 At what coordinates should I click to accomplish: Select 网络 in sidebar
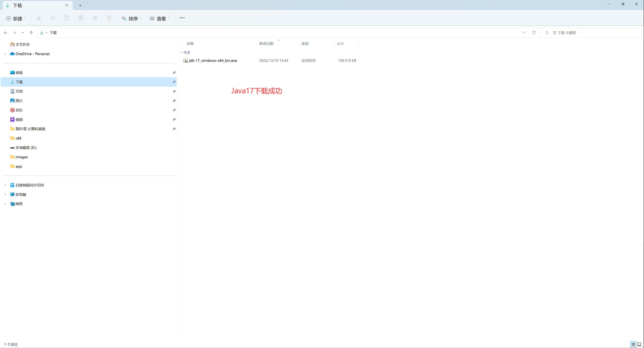point(16,204)
